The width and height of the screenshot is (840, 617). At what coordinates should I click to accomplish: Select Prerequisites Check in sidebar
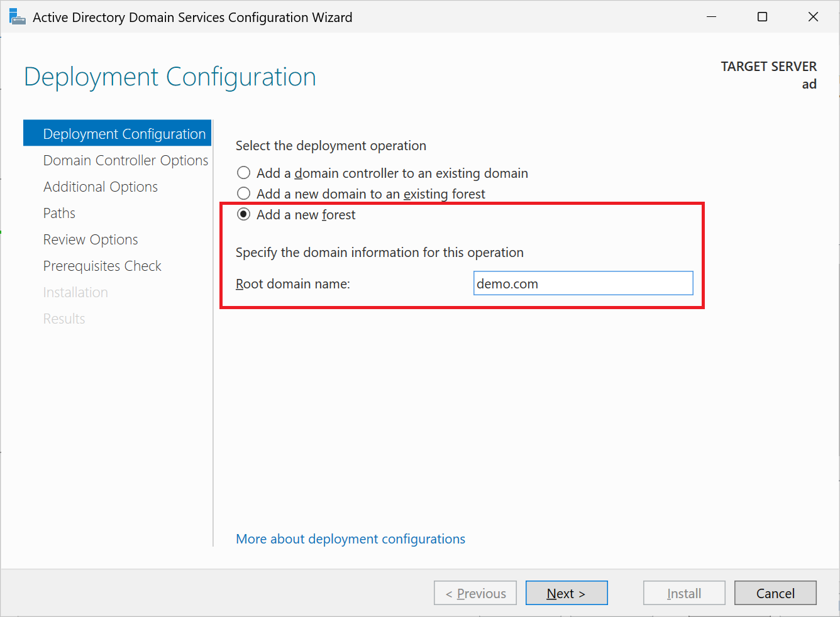tap(102, 266)
